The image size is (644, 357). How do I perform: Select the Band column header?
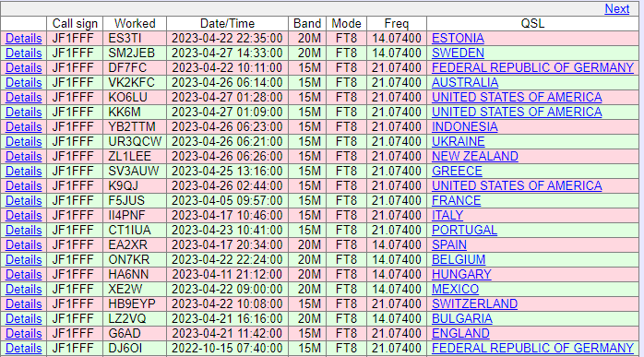pyautogui.click(x=307, y=23)
